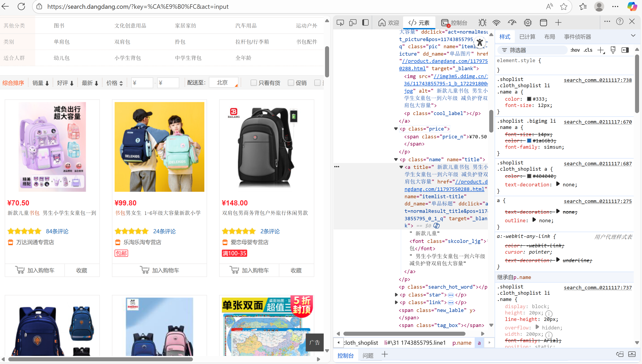The image size is (642, 364).
Task: Open the network conditions wifi icon
Action: pos(496,23)
